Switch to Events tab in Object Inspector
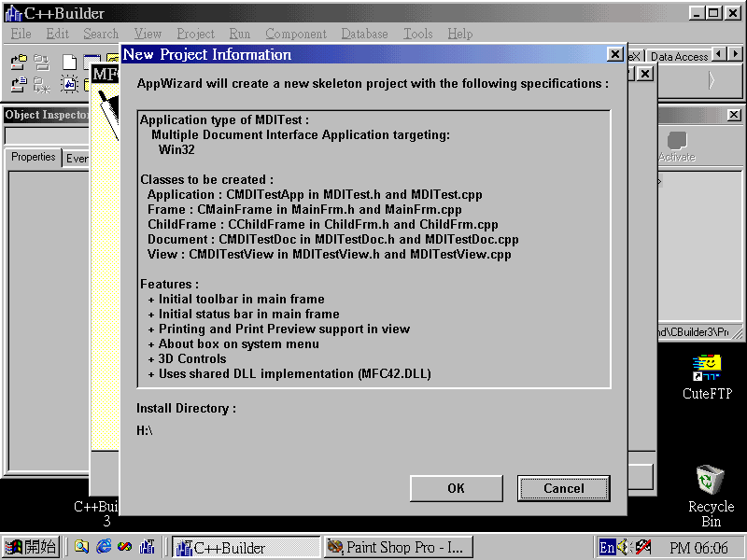The width and height of the screenshot is (747, 560). coord(77,158)
